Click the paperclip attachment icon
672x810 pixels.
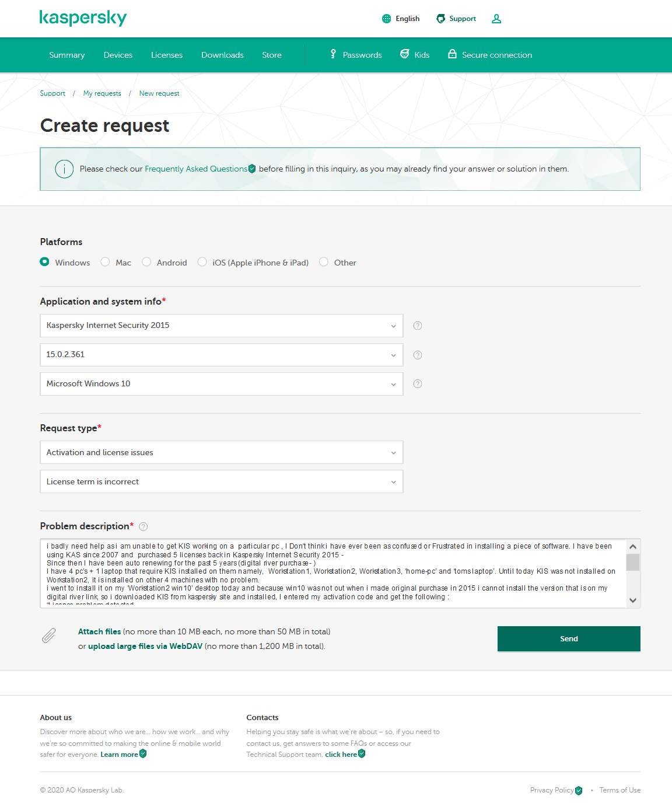tap(49, 636)
